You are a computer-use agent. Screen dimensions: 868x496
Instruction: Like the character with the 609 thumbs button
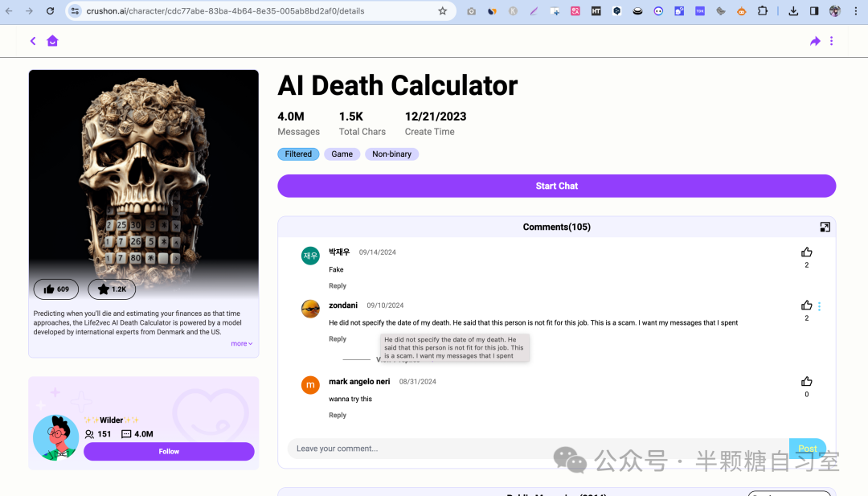(56, 289)
